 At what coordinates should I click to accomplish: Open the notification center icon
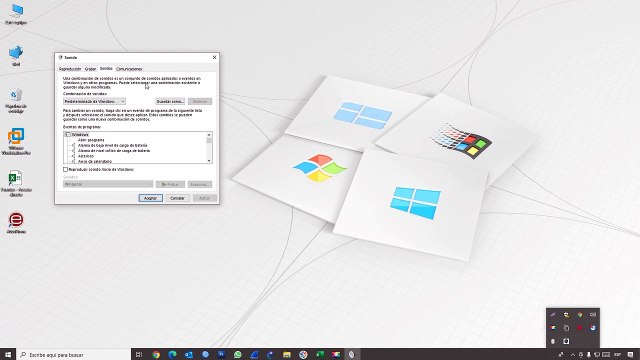pyautogui.click(x=631, y=355)
